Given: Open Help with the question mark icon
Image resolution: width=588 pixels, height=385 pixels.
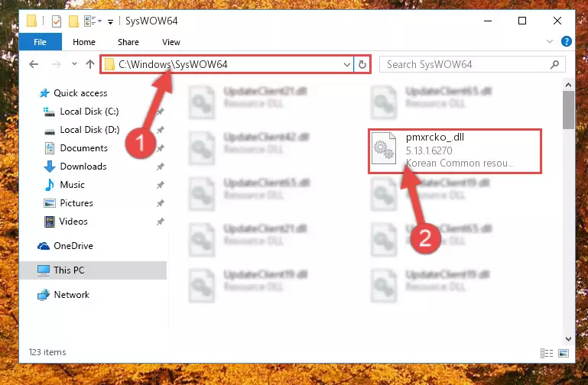Looking at the screenshot, I should click(x=567, y=41).
